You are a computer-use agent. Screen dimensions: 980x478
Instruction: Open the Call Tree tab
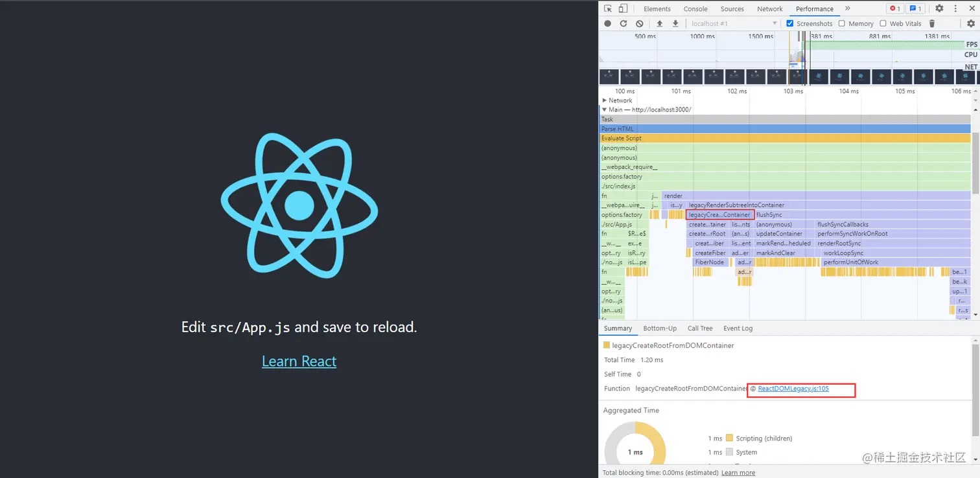tap(700, 328)
